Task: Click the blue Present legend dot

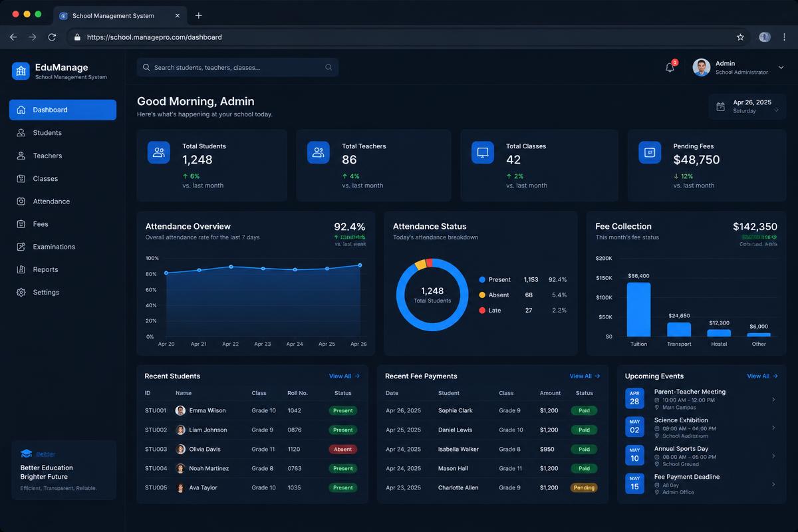Action: coord(482,280)
